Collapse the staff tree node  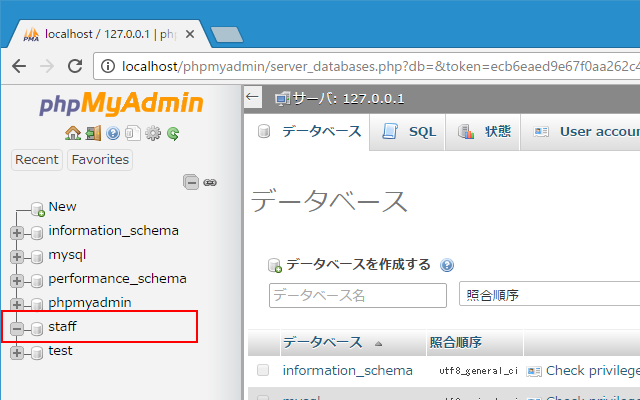pyautogui.click(x=17, y=328)
